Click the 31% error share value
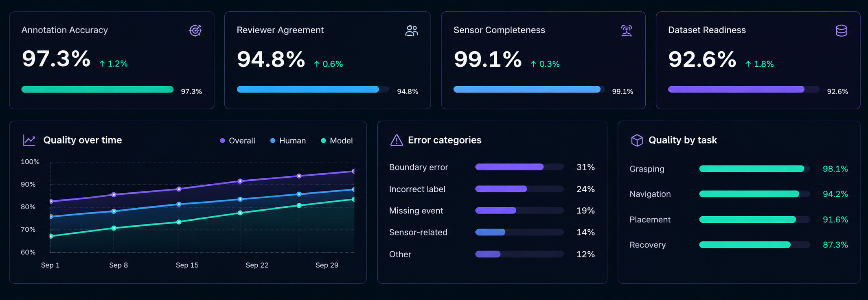Screen dimensions: 868x300 pyautogui.click(x=585, y=167)
